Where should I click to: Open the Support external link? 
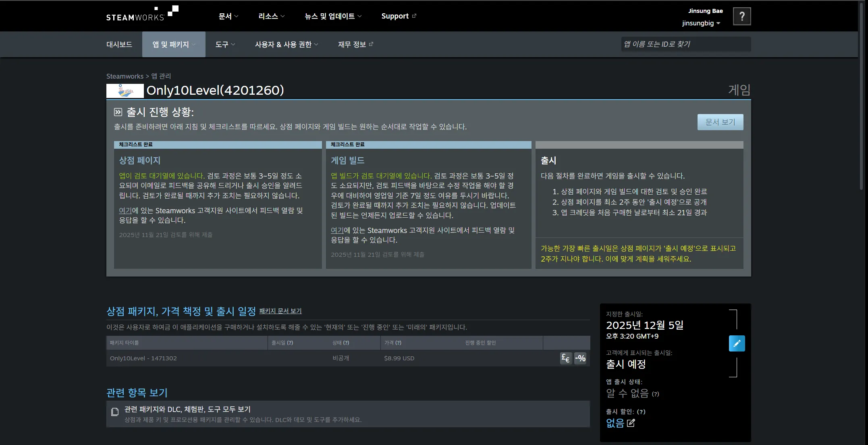click(x=399, y=16)
